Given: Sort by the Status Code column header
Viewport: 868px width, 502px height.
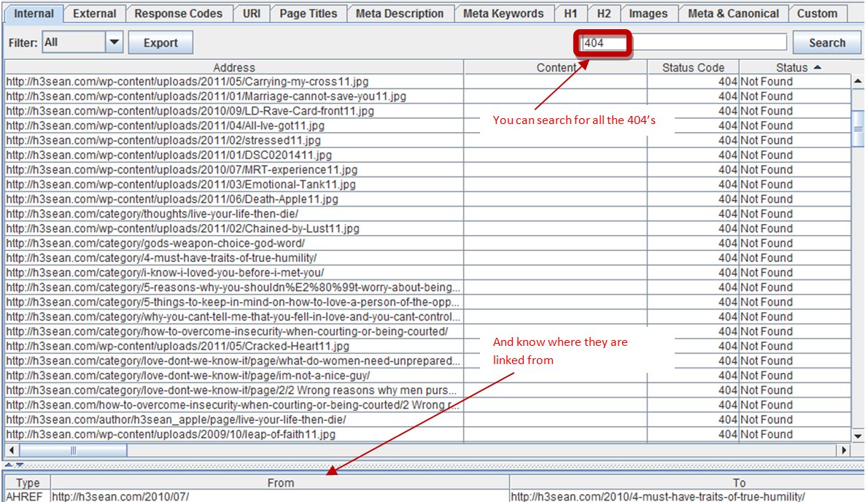Looking at the screenshot, I should pyautogui.click(x=693, y=67).
